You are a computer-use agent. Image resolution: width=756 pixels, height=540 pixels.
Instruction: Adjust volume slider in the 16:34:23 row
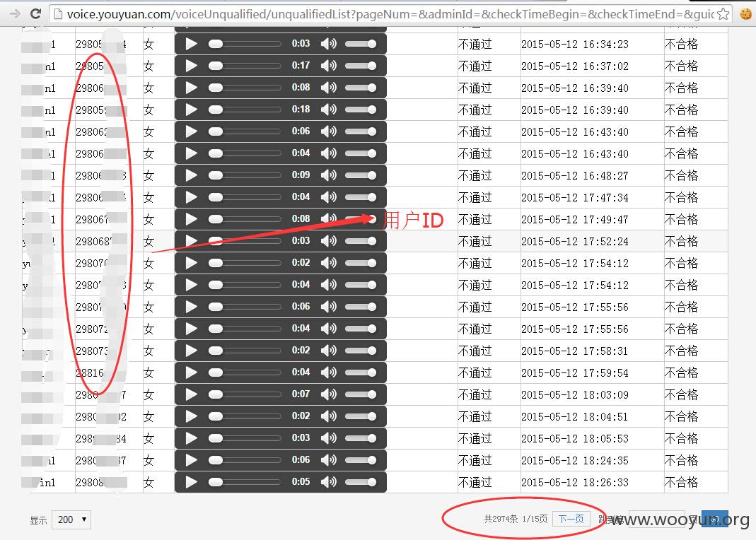click(x=361, y=44)
